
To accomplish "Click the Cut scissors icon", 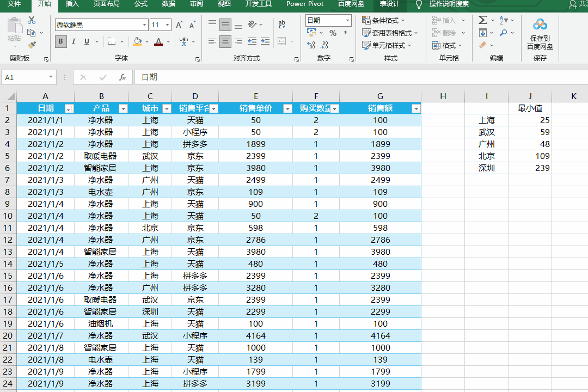I will (x=32, y=20).
